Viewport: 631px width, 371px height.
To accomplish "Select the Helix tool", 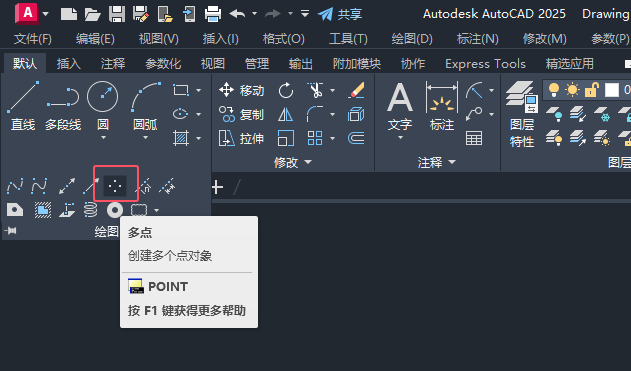I will (91, 210).
